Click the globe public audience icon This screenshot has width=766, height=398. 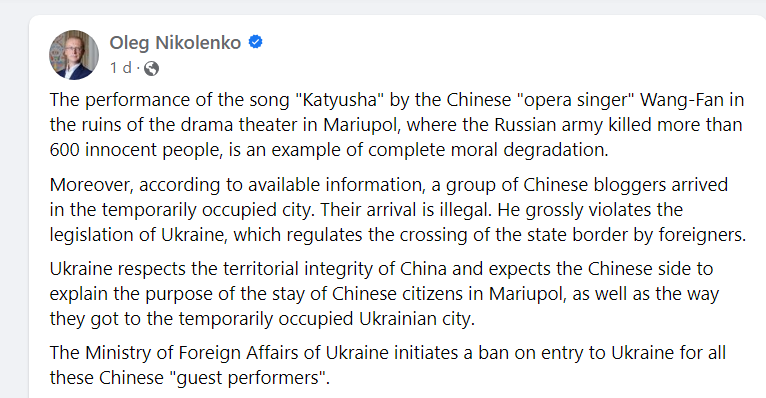point(151,68)
